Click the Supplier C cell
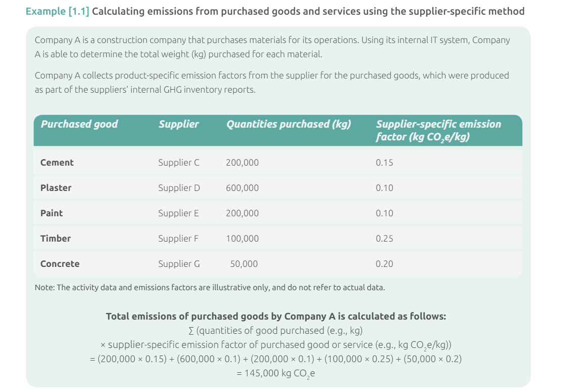This screenshot has height=392, width=569. point(179,163)
